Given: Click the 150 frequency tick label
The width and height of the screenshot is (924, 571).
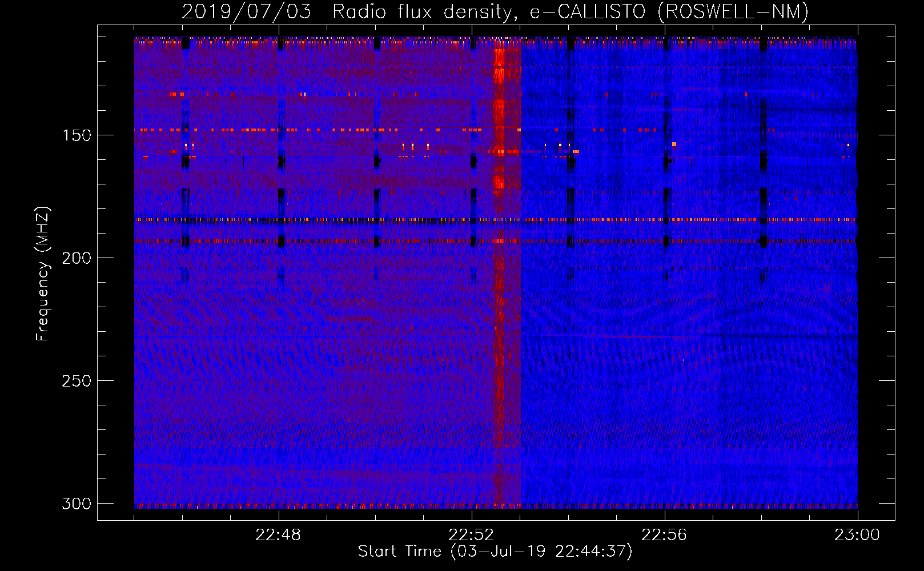Looking at the screenshot, I should (x=76, y=135).
